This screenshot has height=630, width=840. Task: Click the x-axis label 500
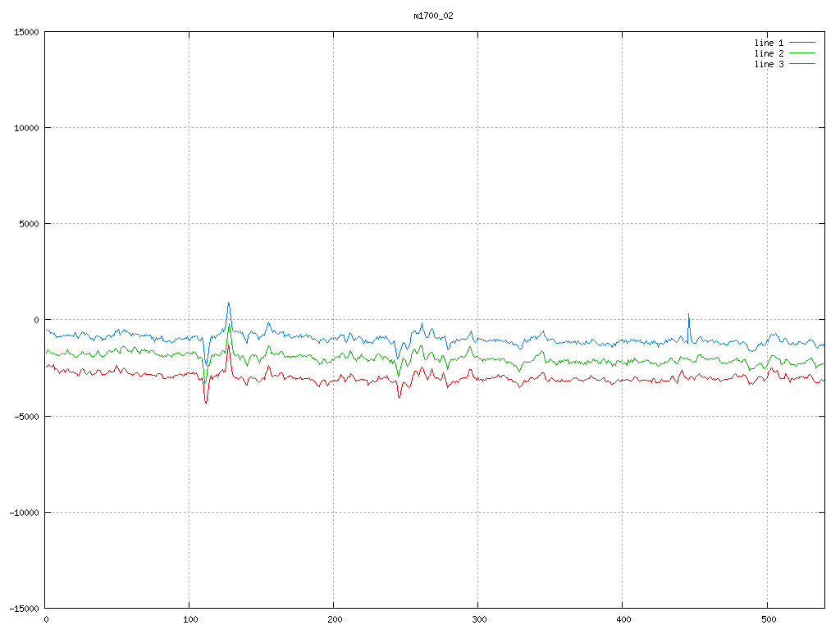coord(768,620)
